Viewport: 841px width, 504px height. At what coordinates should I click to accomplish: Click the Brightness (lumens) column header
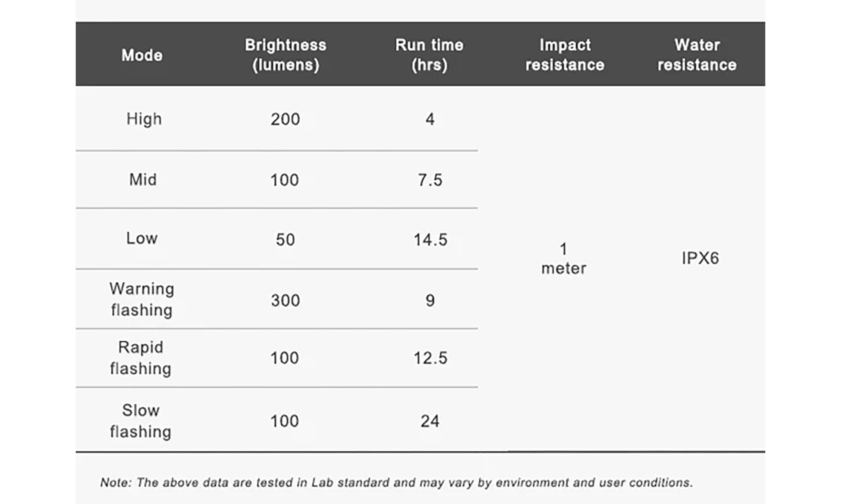(286, 55)
